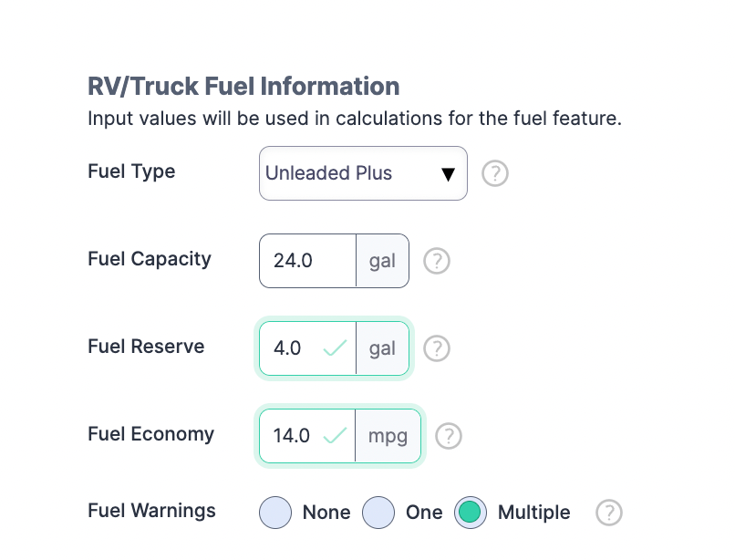The image size is (735, 560).
Task: Click the Fuel Warnings help question mark icon
Action: click(x=608, y=513)
